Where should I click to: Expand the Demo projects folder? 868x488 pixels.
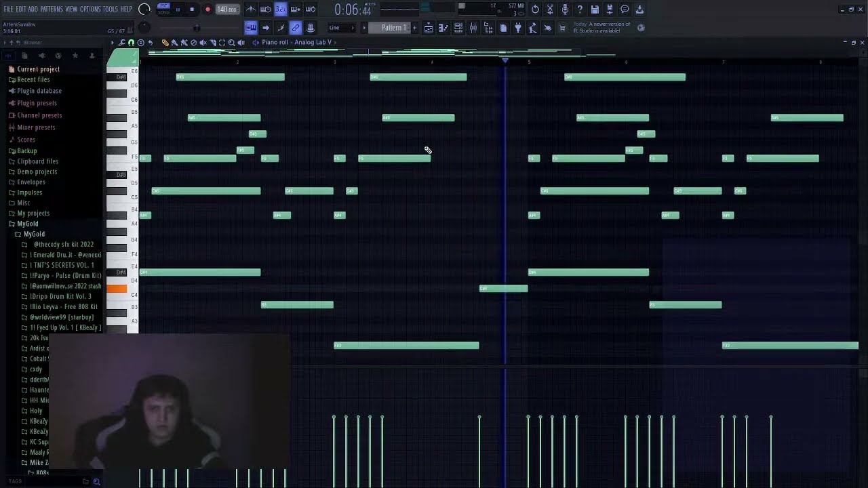click(x=37, y=171)
